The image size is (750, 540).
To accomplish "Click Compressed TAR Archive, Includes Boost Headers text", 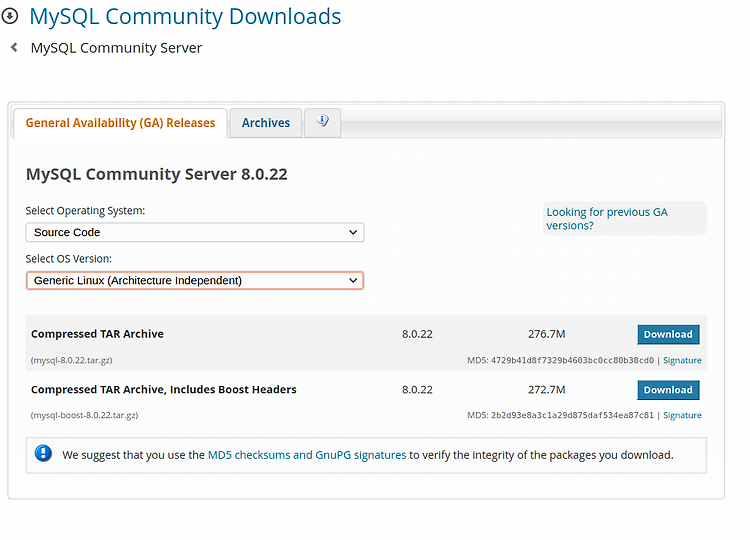I will pos(164,389).
